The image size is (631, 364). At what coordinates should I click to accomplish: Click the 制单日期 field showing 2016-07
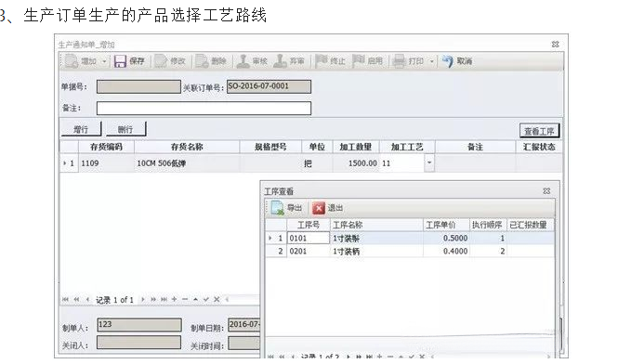[244, 325]
